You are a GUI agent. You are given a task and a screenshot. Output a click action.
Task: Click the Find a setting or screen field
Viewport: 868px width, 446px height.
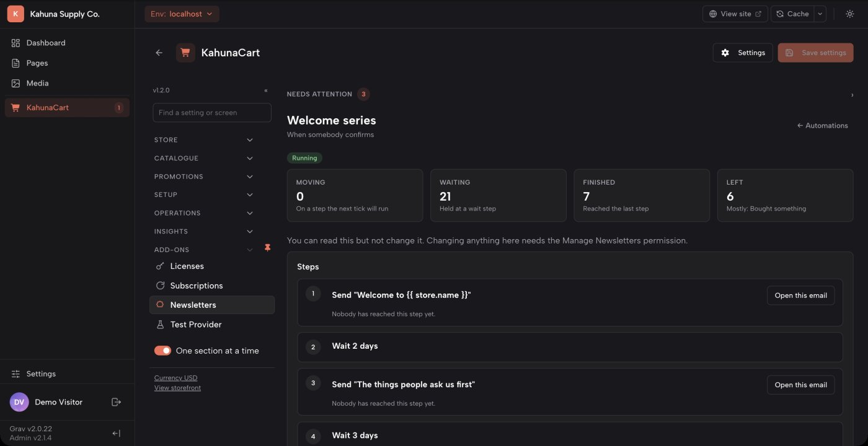pos(212,113)
